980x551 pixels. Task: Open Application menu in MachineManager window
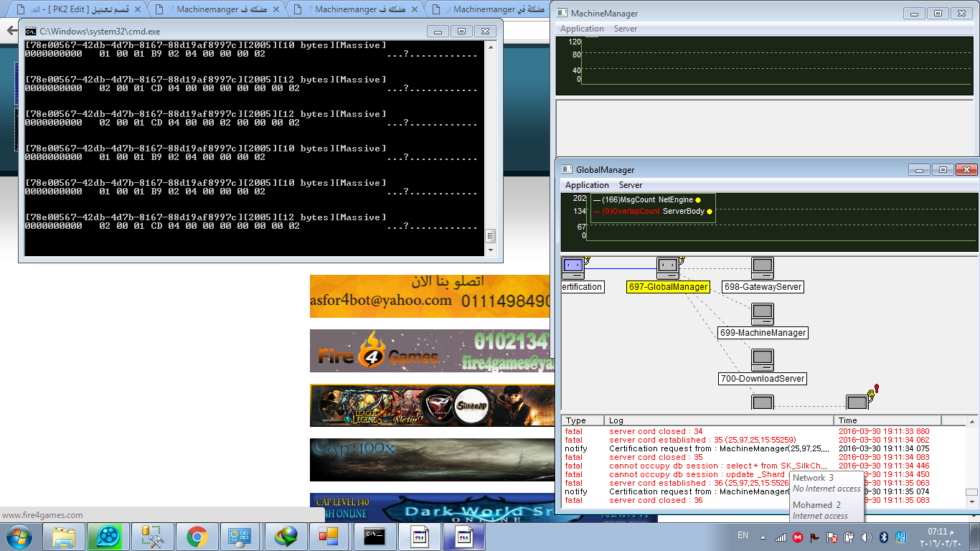582,29
